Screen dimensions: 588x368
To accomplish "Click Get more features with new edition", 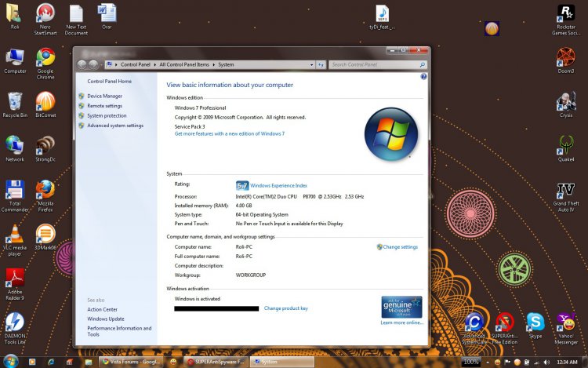I will (230, 133).
